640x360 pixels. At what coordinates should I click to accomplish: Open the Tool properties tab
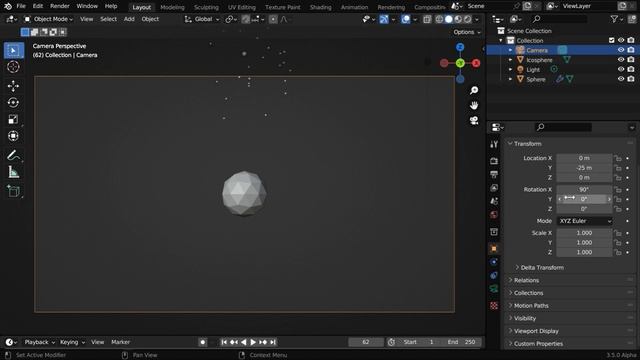point(494,144)
